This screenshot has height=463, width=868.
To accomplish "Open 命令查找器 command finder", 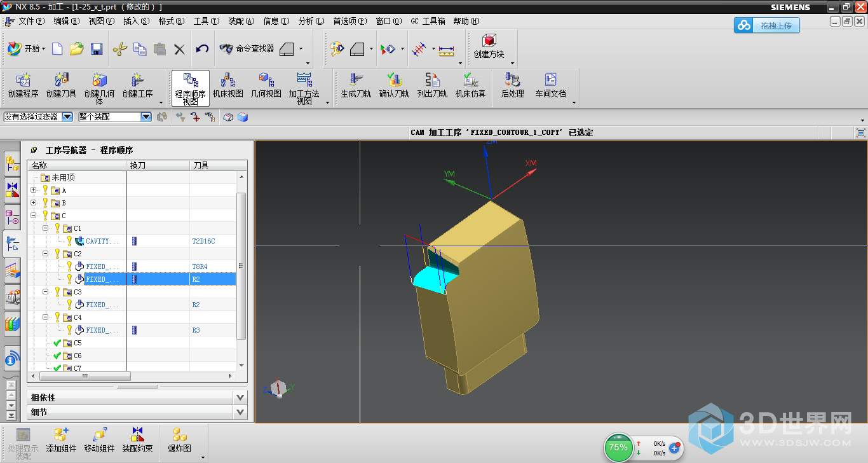I will 247,48.
